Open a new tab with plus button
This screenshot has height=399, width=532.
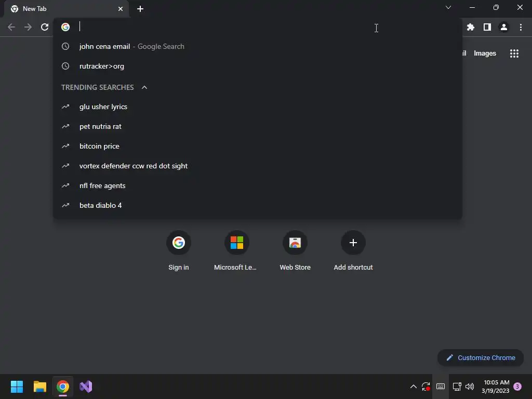coord(140,9)
